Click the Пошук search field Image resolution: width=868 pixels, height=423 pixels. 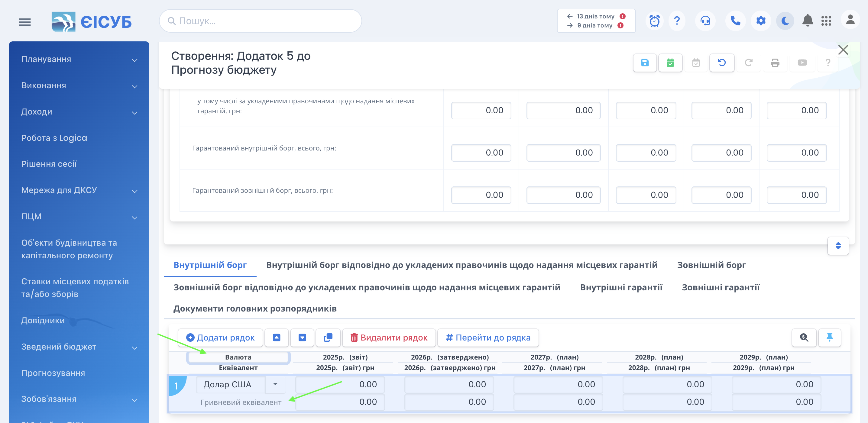pyautogui.click(x=260, y=21)
